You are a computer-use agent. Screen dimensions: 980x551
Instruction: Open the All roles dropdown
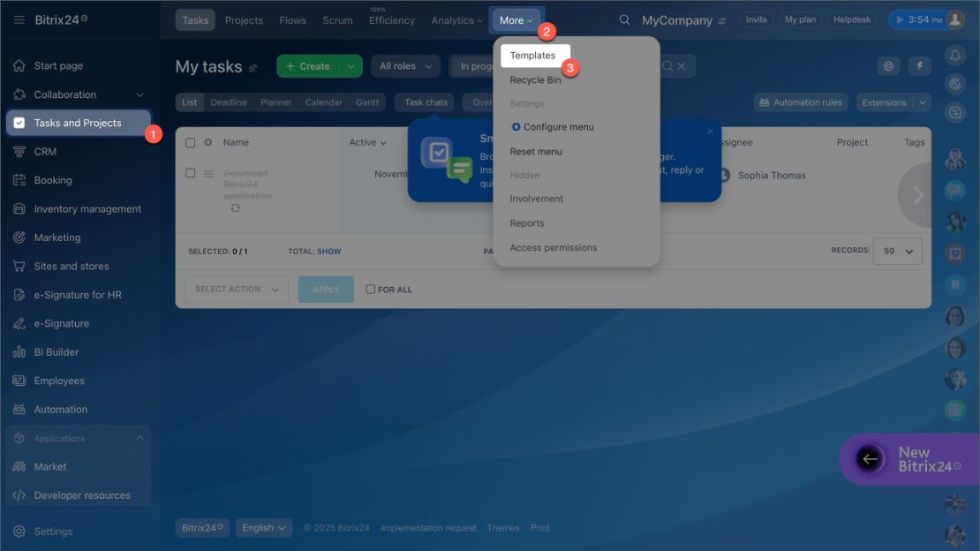point(405,65)
